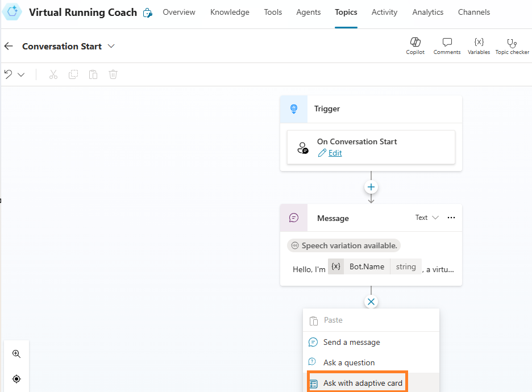532x392 pixels.
Task: Click the delete trash can icon
Action: point(113,74)
